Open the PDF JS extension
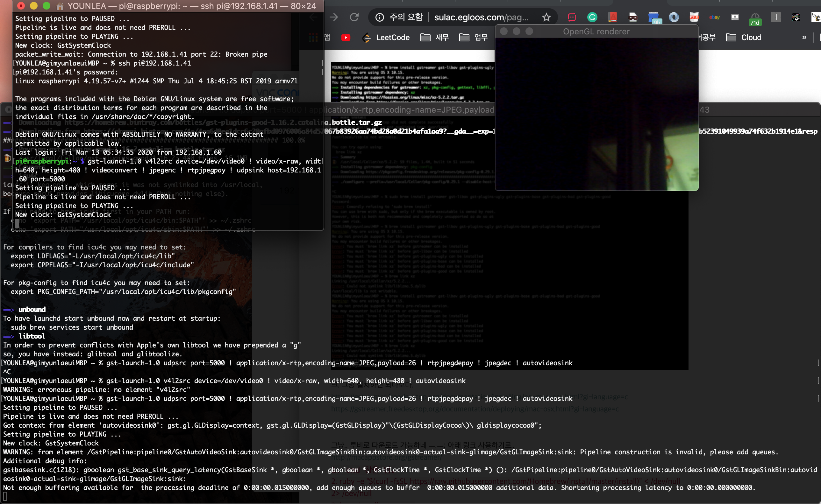 pyautogui.click(x=694, y=17)
